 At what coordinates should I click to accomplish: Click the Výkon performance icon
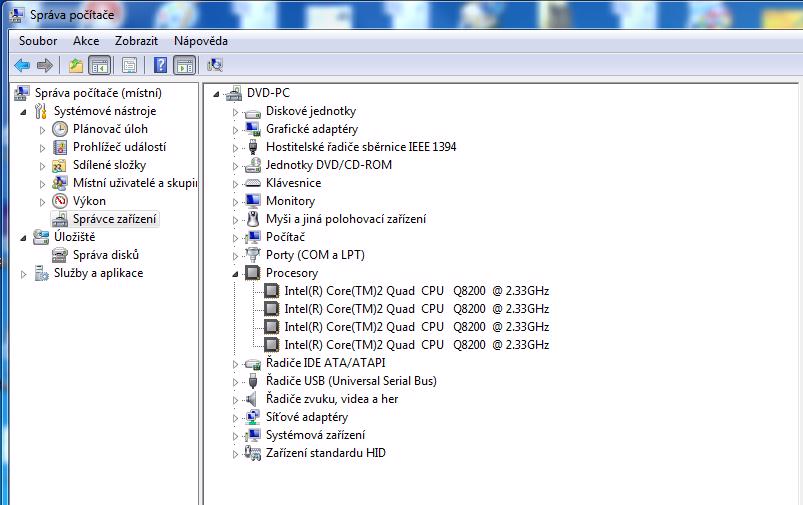(60, 201)
